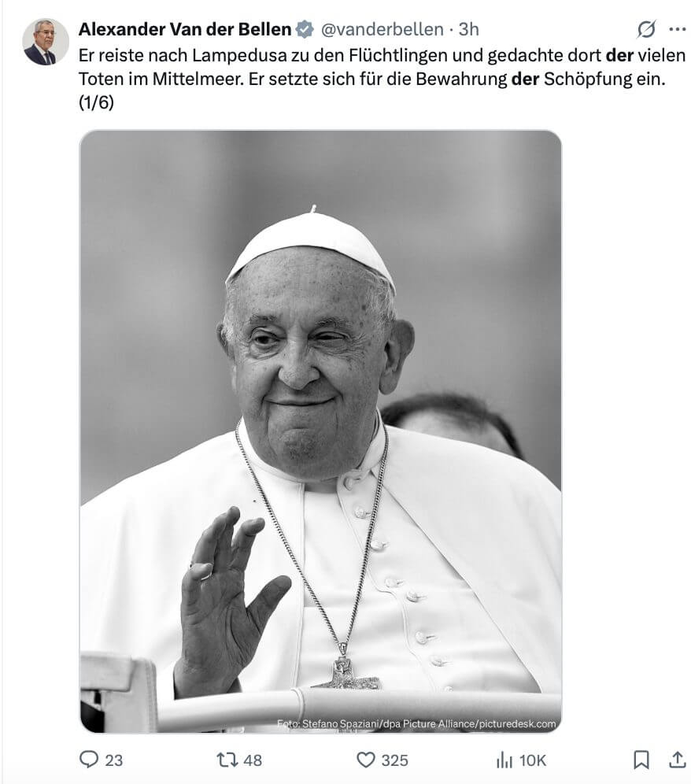Click the tweet text about Lampedusa
The width and height of the screenshot is (691, 784).
point(382,79)
